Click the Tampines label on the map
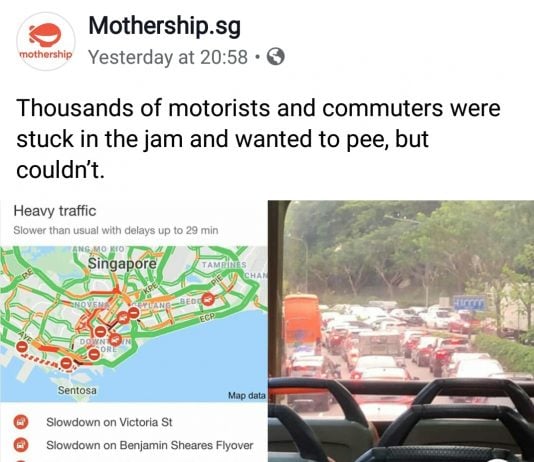 coord(224,265)
